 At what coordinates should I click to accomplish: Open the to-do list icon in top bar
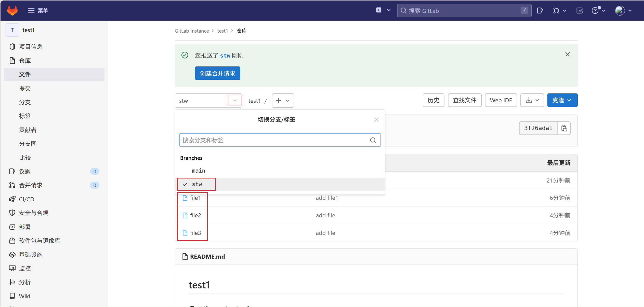point(580,10)
